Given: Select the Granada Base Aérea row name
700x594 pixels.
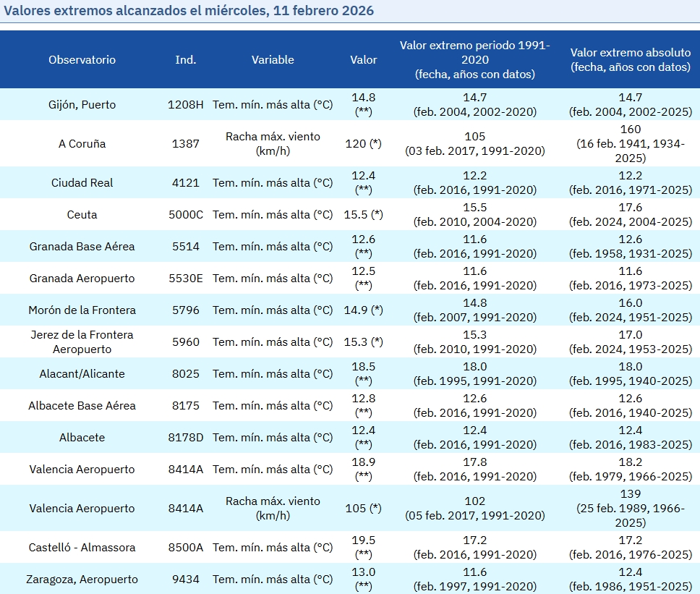Looking at the screenshot, I should point(82,247).
